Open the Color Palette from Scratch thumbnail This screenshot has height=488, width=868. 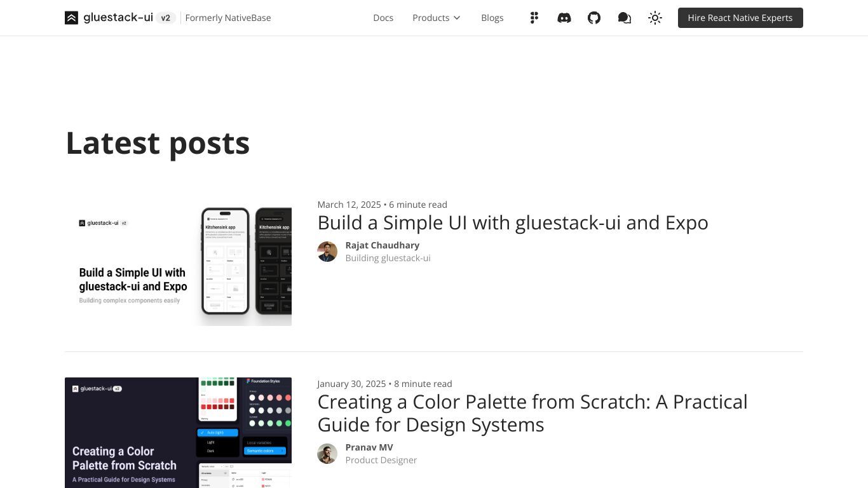[x=178, y=433]
